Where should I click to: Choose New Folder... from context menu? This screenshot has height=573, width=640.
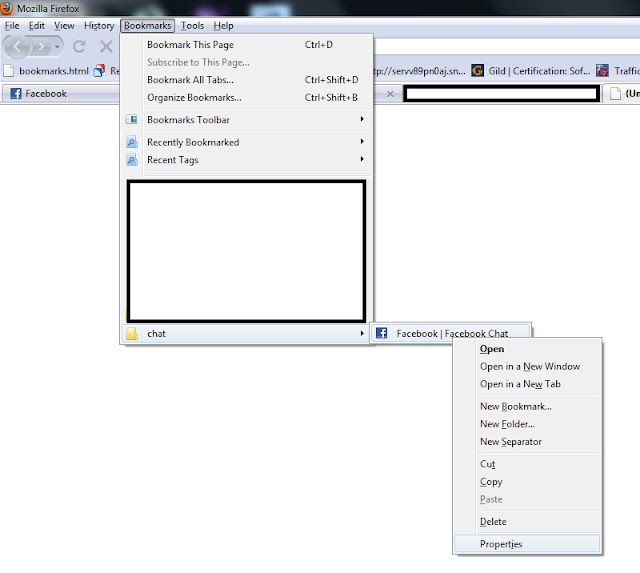[x=527, y=424]
